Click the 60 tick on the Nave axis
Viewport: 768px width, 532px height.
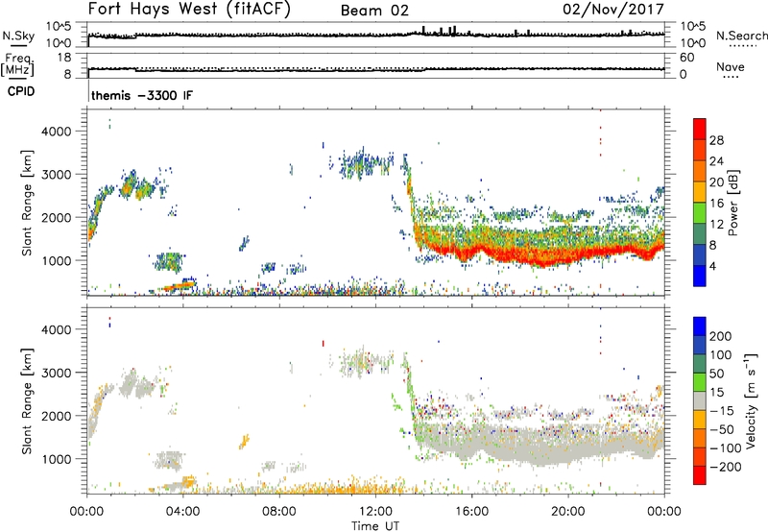click(x=687, y=58)
